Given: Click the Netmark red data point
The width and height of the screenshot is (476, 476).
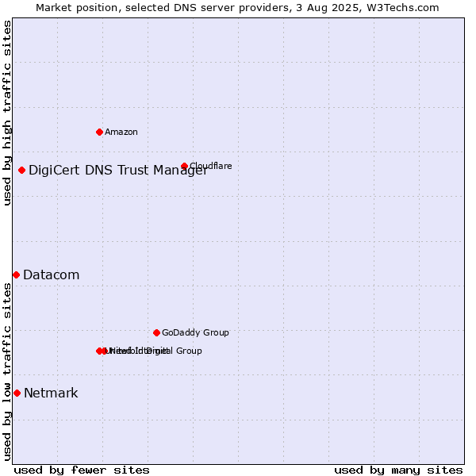Looking at the screenshot, I should (17, 393).
